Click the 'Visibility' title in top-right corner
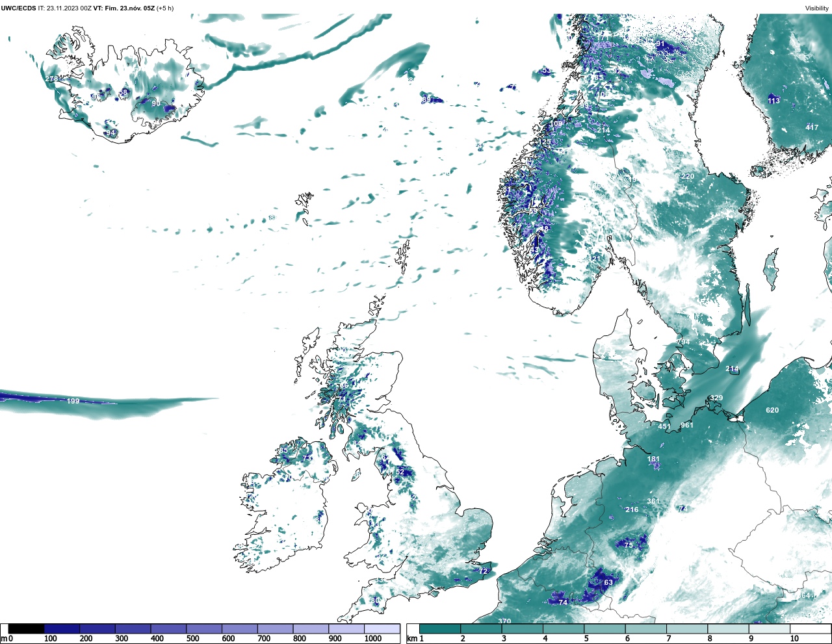The width and height of the screenshot is (832, 644). click(x=817, y=8)
